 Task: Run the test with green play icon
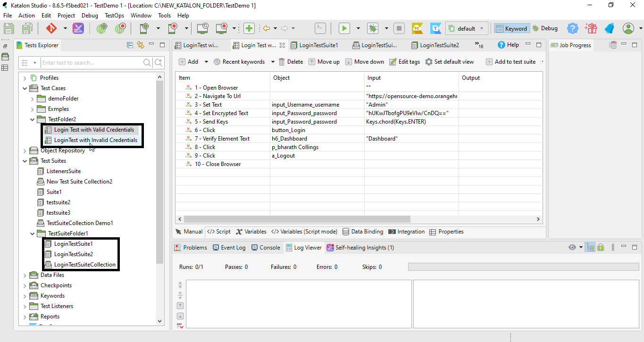[x=345, y=28]
